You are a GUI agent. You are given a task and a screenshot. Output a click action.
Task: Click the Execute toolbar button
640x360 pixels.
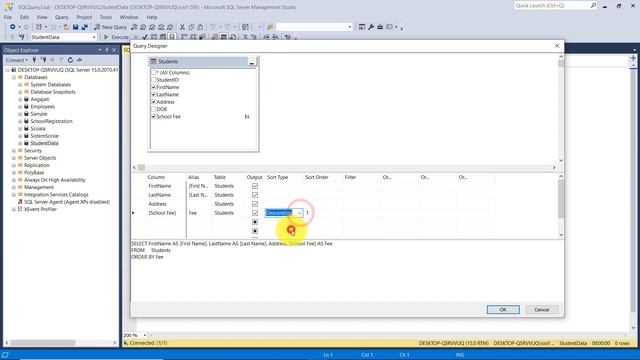click(x=116, y=37)
